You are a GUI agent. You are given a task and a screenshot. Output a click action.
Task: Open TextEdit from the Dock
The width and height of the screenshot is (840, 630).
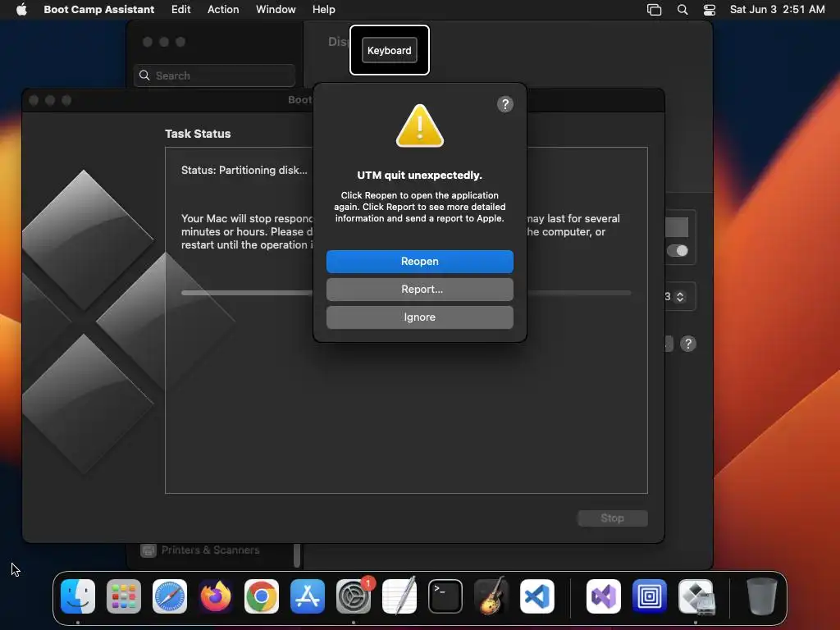click(x=399, y=596)
